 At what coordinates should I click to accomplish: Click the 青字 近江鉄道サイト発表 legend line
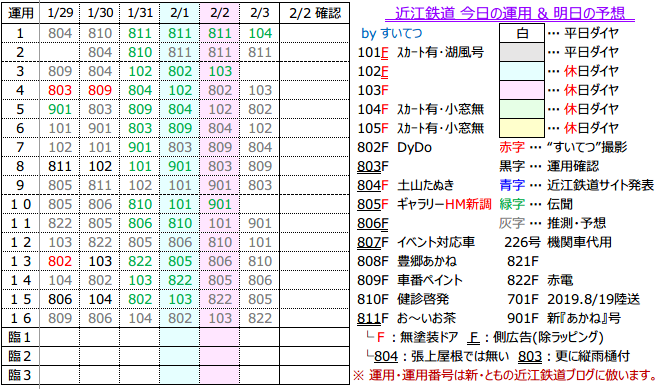[576, 185]
